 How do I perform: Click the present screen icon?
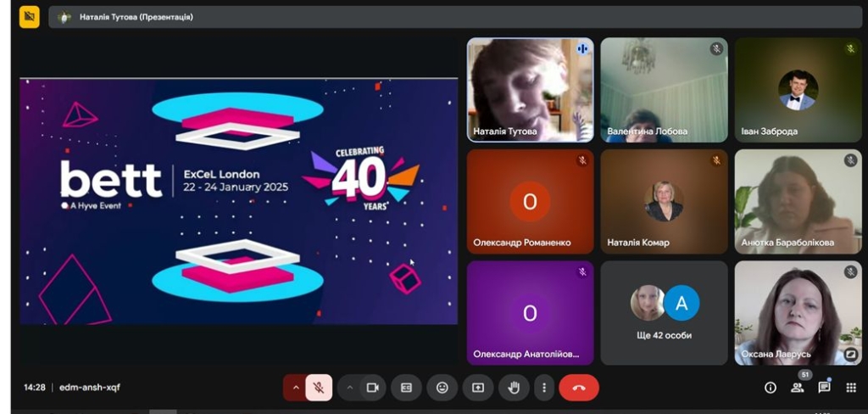pyautogui.click(x=478, y=388)
